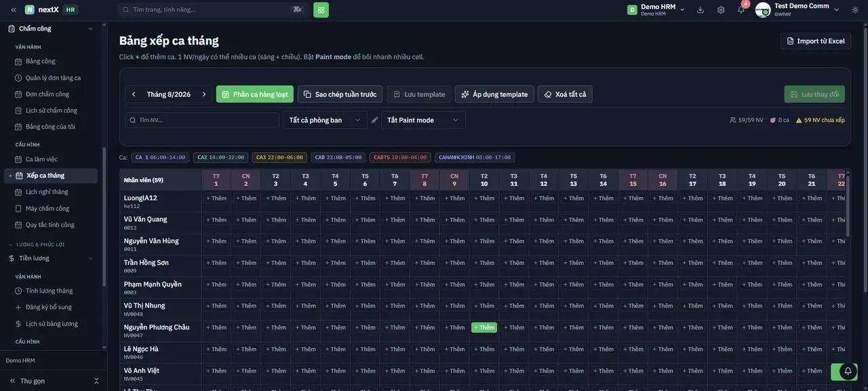
Task: Click the highlighted Thêm cell for Nguyễn Phương Châu
Action: tap(484, 328)
